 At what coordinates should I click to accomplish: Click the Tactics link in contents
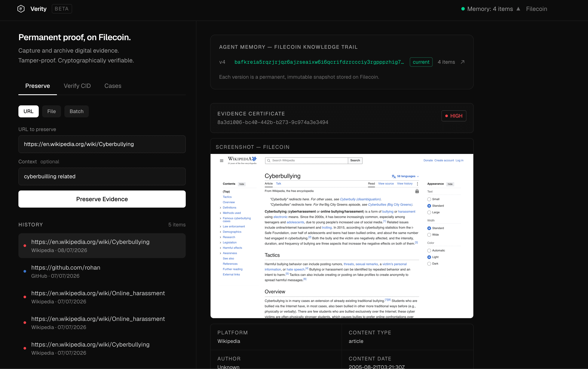coord(227,197)
